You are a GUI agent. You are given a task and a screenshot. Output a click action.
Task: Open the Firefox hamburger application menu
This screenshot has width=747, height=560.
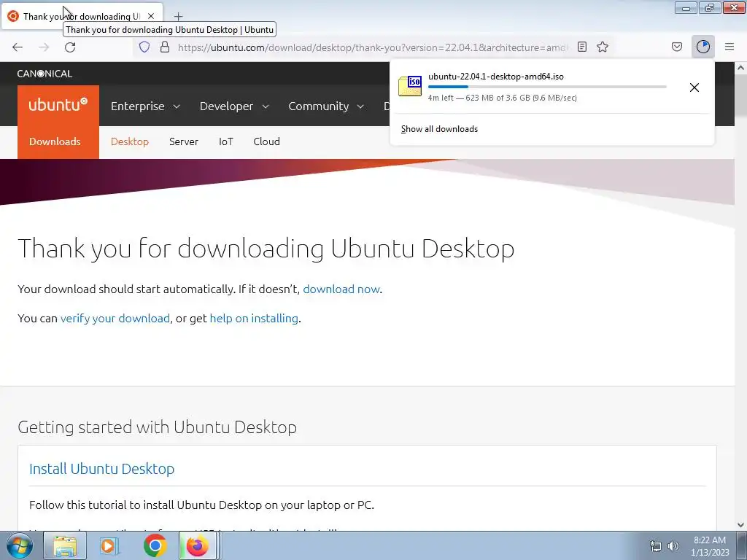pyautogui.click(x=729, y=47)
